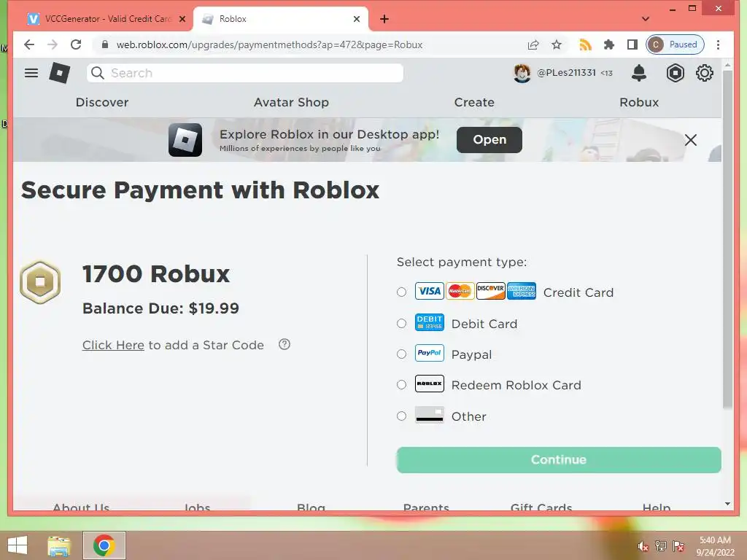The height and width of the screenshot is (560, 747).
Task: View site info lock icon
Action: pos(105,44)
